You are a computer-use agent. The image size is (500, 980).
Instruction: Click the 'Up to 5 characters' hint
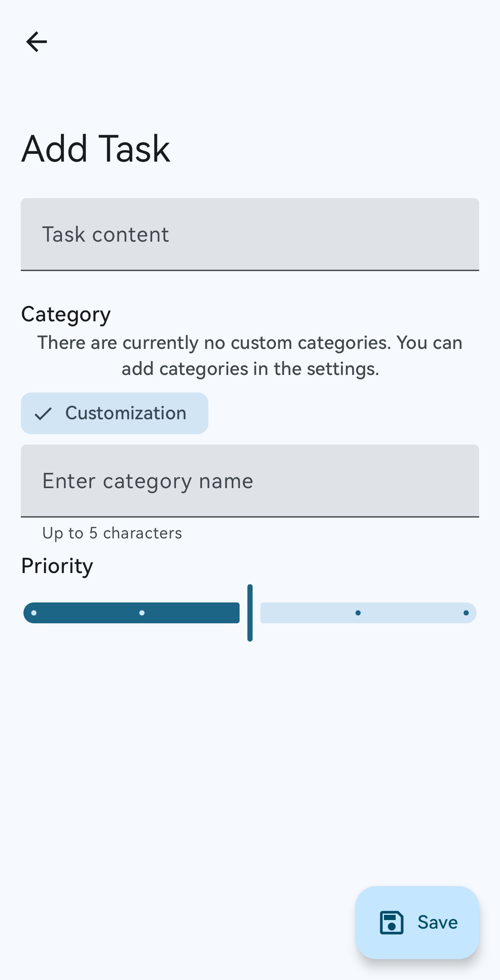pos(112,533)
